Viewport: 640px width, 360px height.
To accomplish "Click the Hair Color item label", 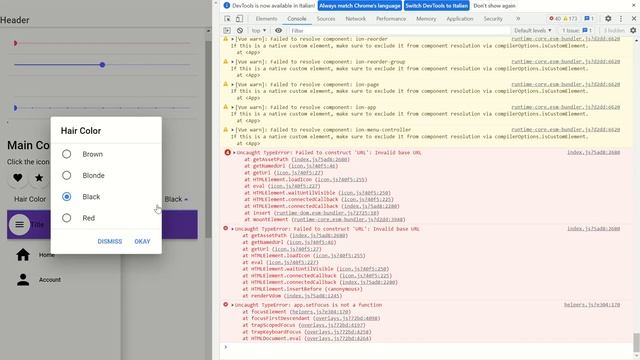I will pos(30,199).
